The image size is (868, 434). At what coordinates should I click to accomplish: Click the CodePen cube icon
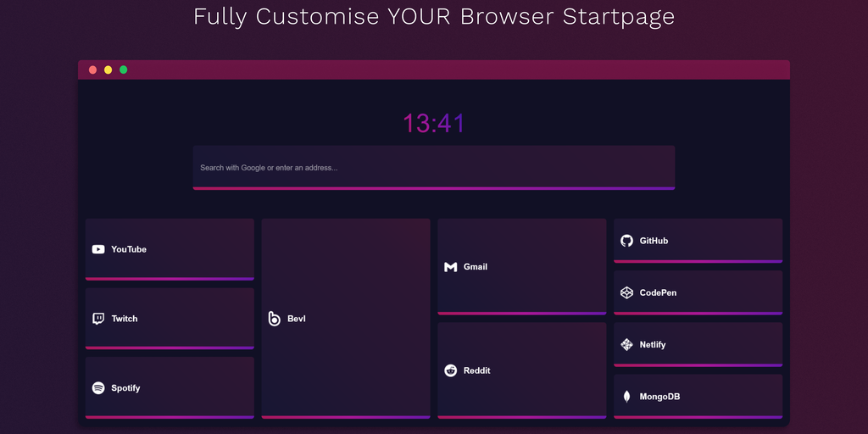tap(626, 292)
